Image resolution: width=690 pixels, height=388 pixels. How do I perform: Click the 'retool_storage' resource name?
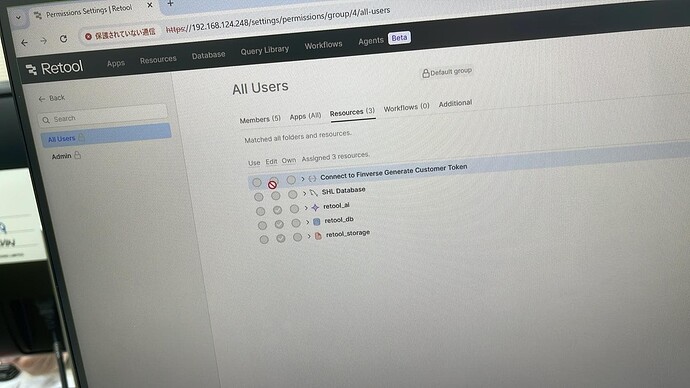pos(348,234)
